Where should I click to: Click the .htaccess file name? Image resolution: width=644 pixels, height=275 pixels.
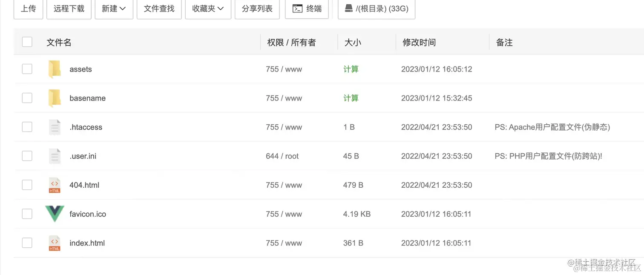[86, 127]
